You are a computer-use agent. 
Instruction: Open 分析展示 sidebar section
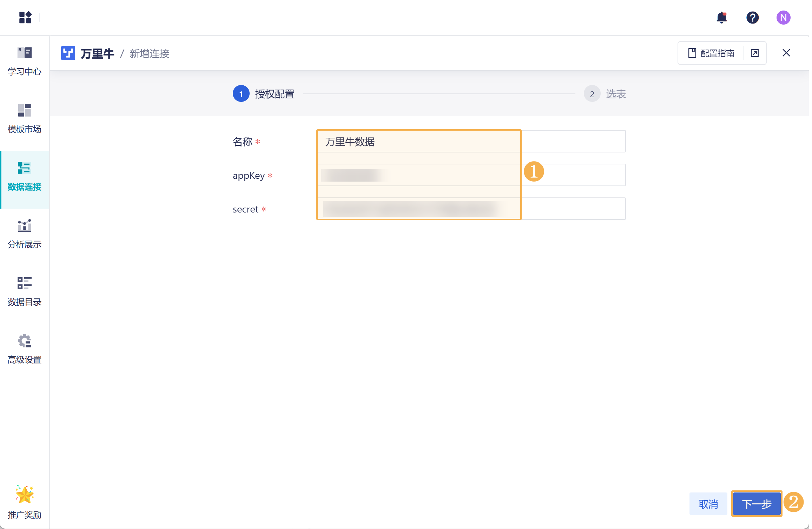[25, 234]
